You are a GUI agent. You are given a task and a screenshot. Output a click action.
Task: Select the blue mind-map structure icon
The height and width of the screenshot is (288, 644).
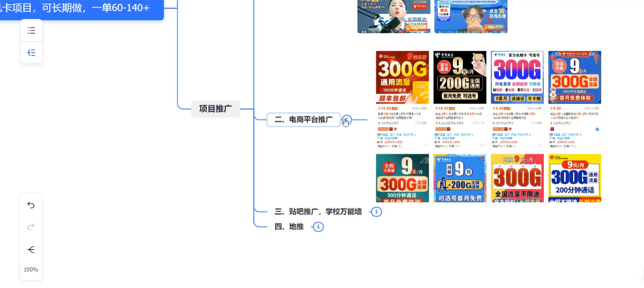(31, 52)
